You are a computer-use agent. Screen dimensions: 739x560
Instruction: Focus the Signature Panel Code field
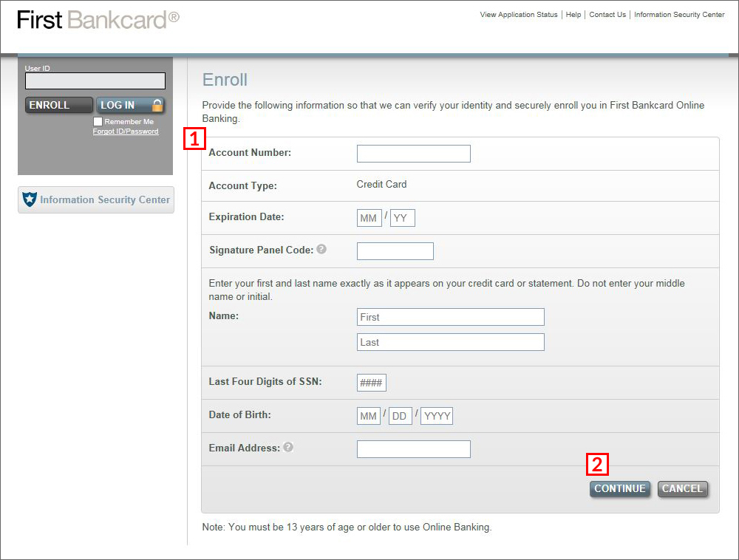click(x=395, y=251)
